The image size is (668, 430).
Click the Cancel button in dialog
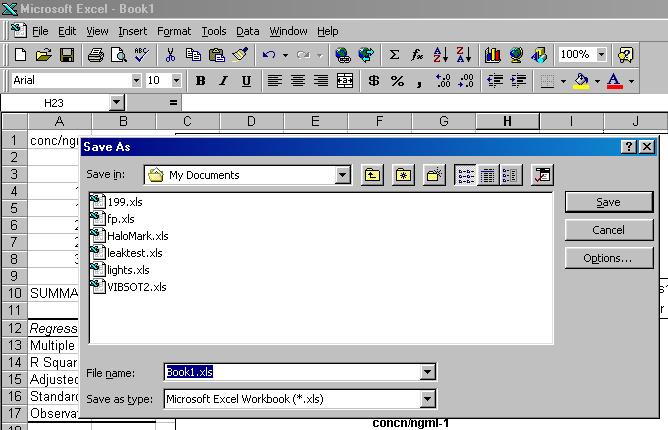coord(609,230)
